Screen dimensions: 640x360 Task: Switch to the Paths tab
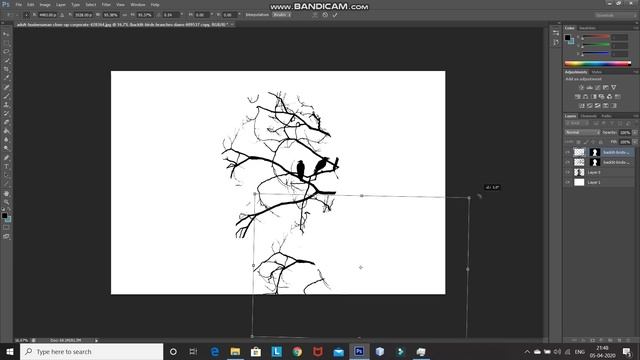coord(606,116)
